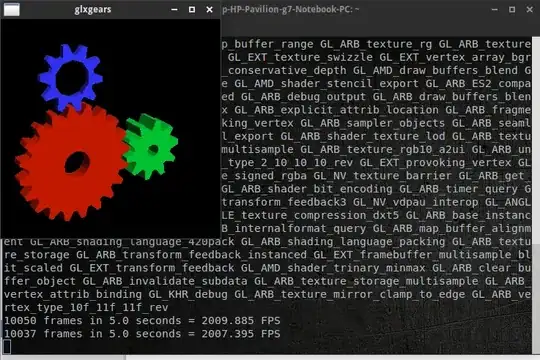Click the terminal cursor prompt block
Screen dimensions: 540x360
(7, 347)
